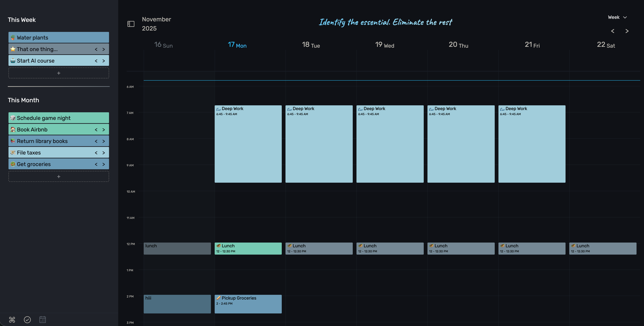Move 'Start AI course' left with arrow
Screen dimensions: 644x326
[96, 61]
